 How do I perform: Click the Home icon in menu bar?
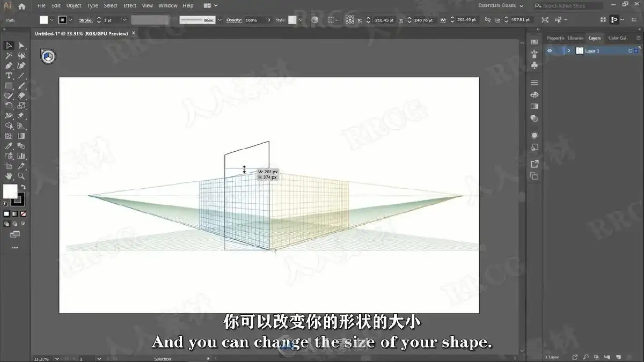click(x=22, y=6)
